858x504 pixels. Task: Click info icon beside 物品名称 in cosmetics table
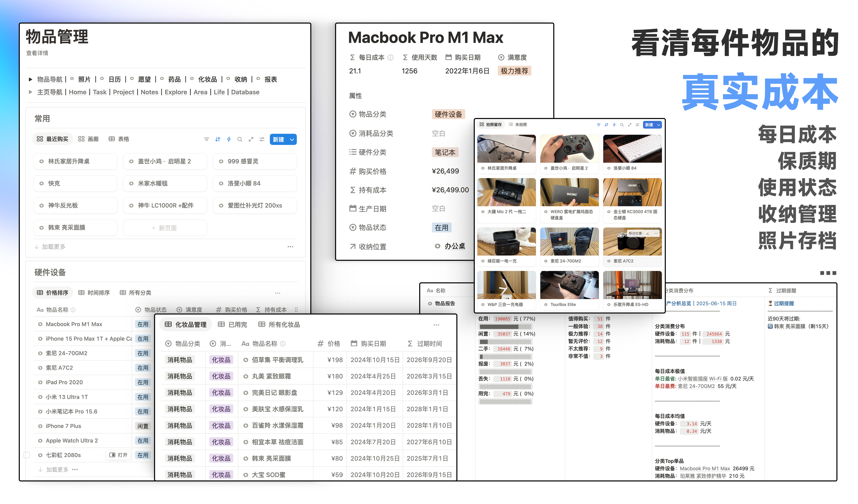pos(283,344)
